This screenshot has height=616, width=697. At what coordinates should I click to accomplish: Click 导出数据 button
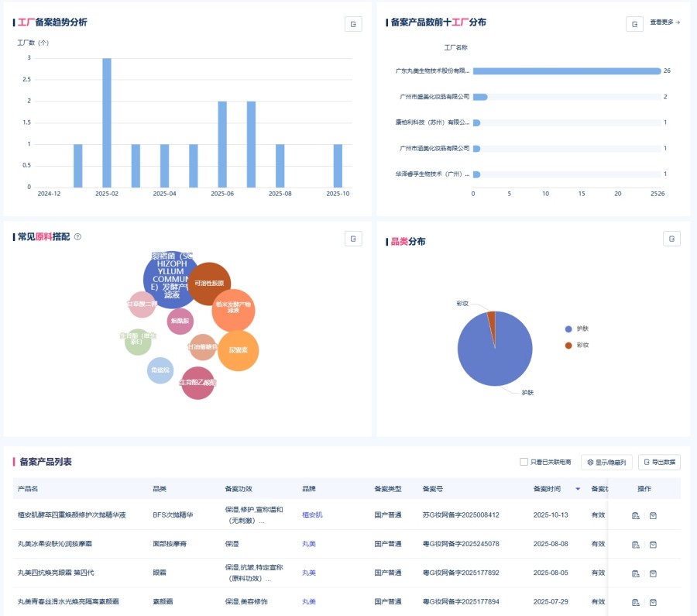point(660,463)
